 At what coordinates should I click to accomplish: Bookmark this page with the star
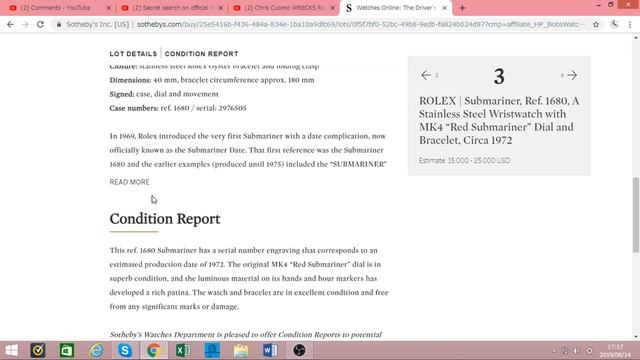(596, 24)
